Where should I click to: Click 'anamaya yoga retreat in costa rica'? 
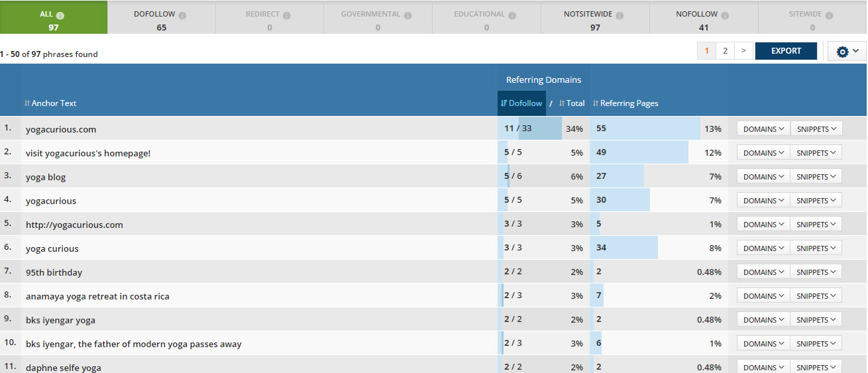(97, 296)
